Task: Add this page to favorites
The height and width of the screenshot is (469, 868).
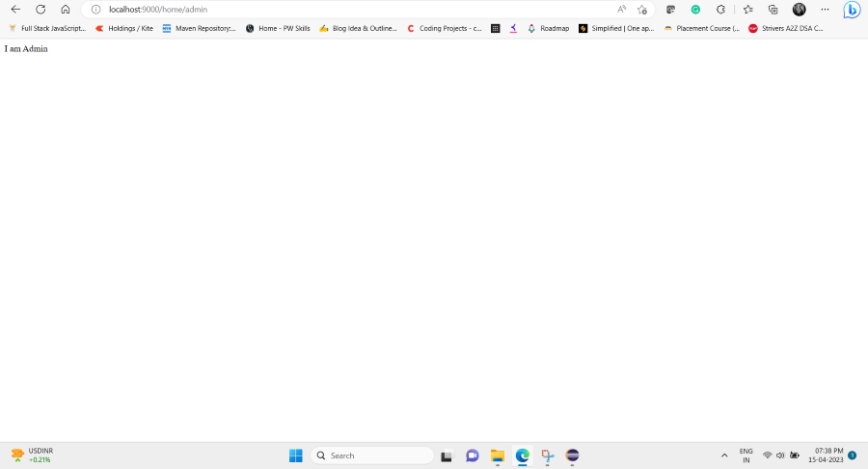Action: coord(642,10)
